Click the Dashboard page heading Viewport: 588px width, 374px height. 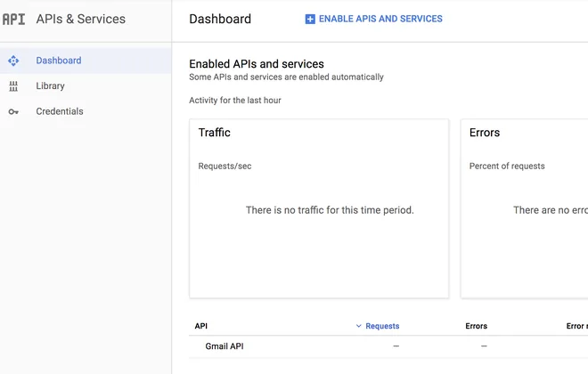[220, 19]
